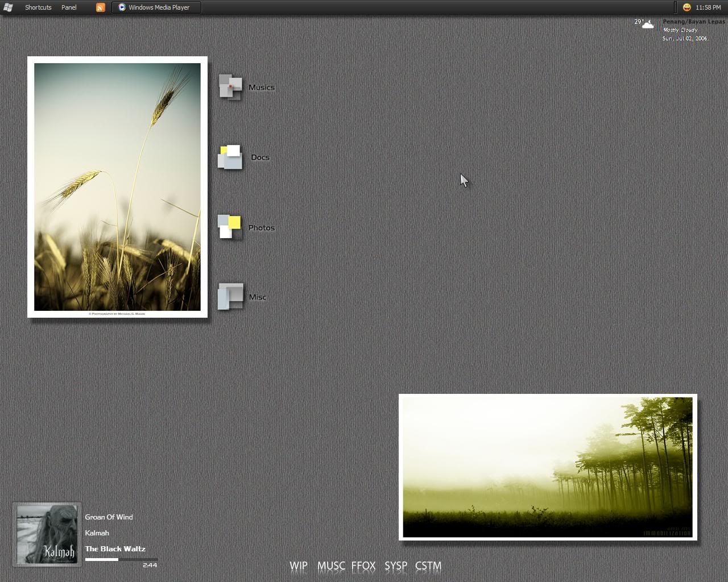Click the cloudy weather icon
The width and height of the screenshot is (728, 582).
coord(647,24)
